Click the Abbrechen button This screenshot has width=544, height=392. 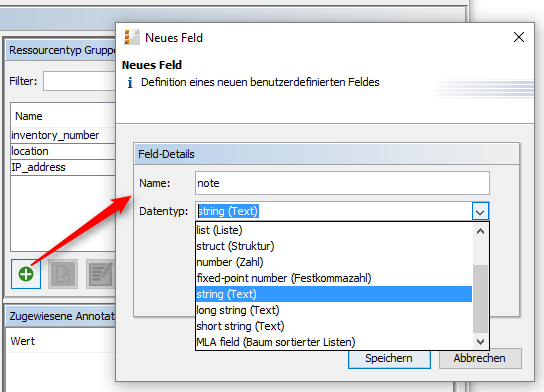click(480, 358)
